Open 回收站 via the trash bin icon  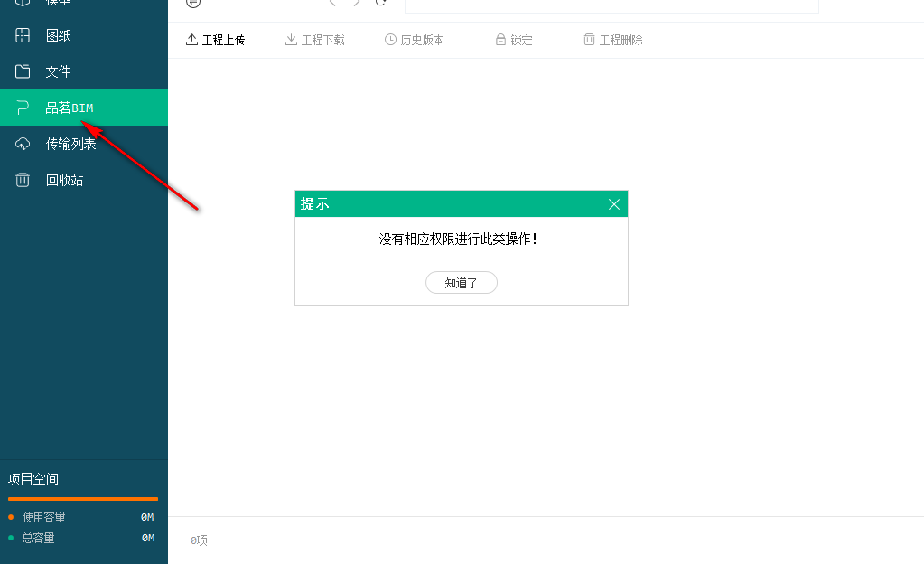22,179
